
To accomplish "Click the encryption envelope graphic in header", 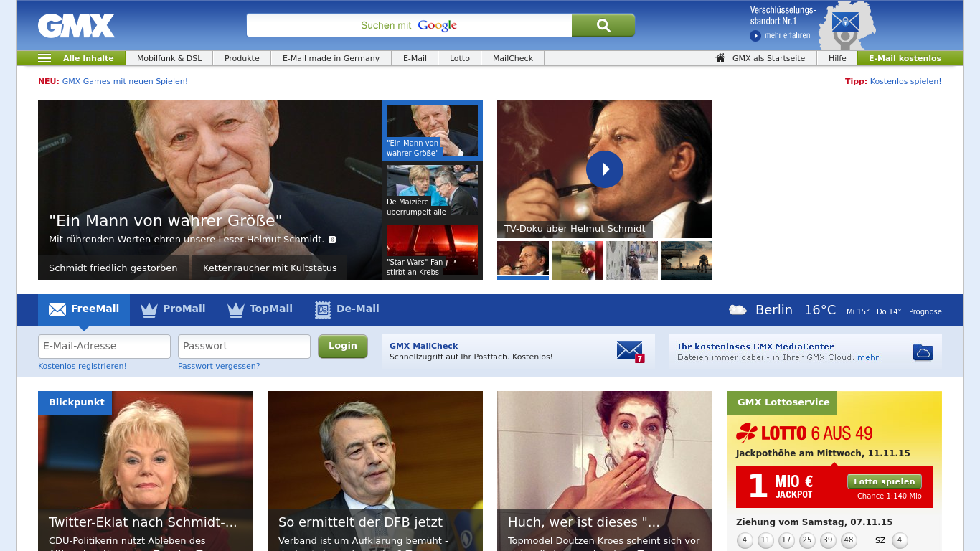I will (845, 22).
